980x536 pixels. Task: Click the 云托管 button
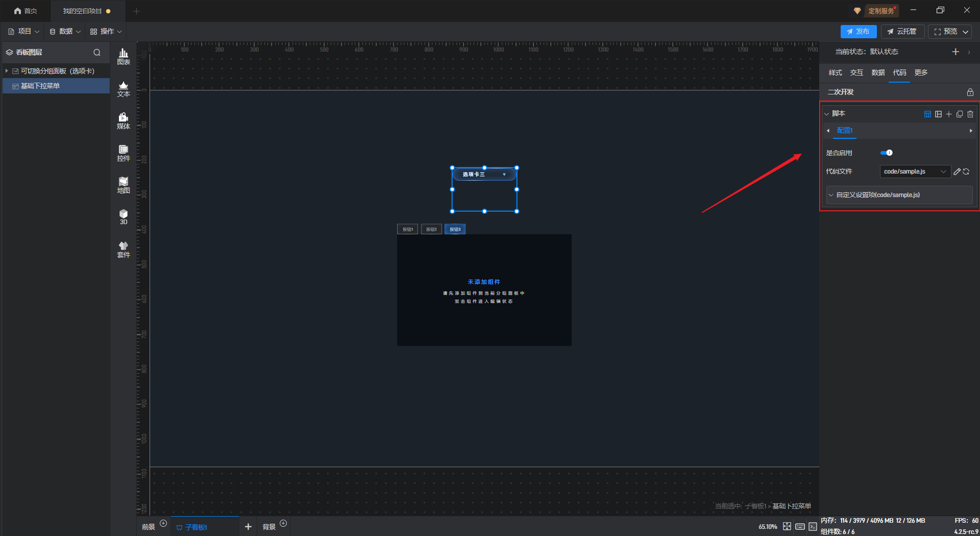coord(902,32)
